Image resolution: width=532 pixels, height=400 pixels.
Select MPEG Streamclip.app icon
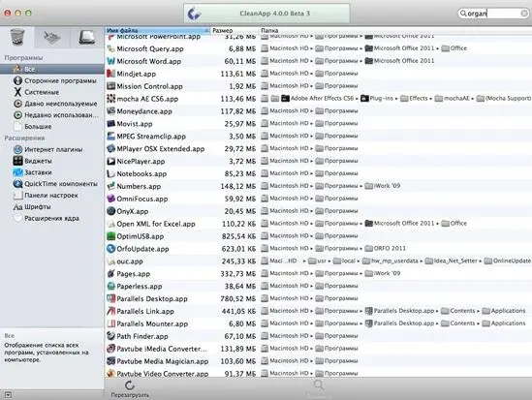tap(110, 137)
